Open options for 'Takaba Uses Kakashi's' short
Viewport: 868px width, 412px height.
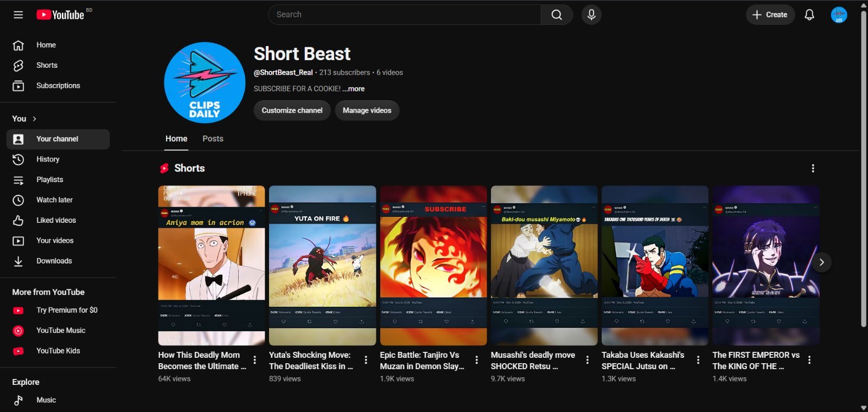tap(698, 360)
